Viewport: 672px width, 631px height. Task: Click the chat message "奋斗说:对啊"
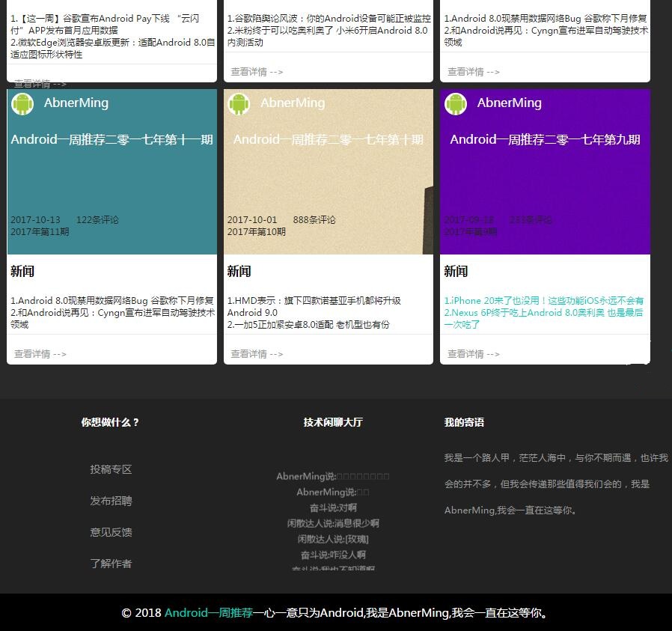click(333, 508)
